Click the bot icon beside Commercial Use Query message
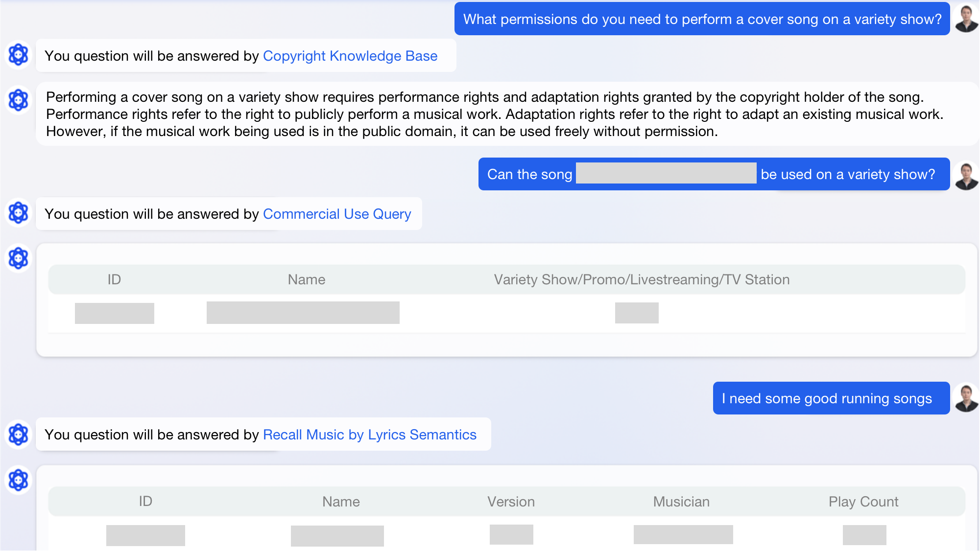Image resolution: width=980 pixels, height=551 pixels. 18,213
